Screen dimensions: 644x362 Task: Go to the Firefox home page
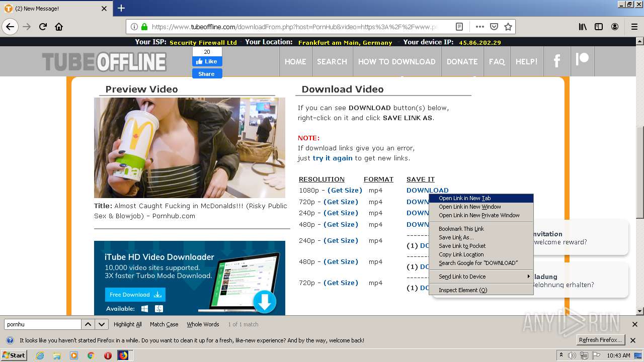59,27
